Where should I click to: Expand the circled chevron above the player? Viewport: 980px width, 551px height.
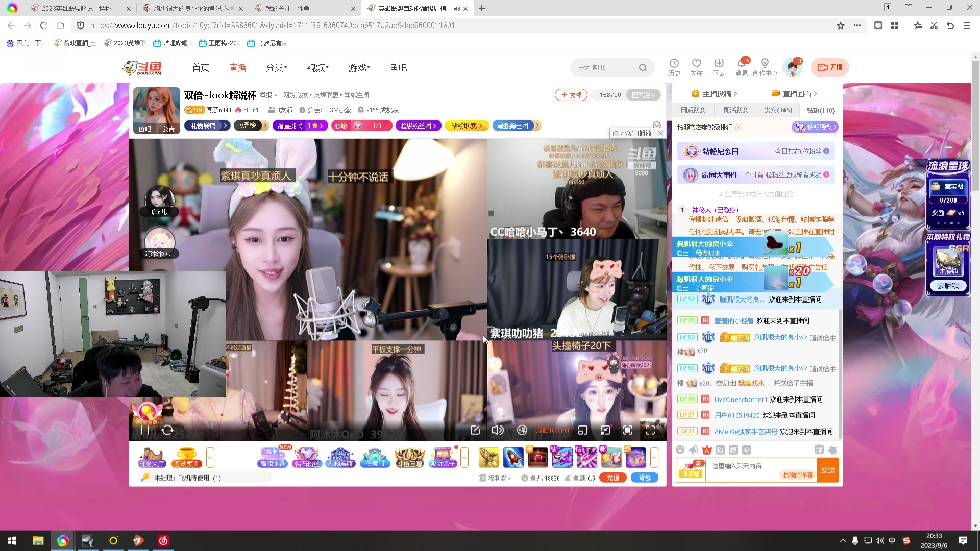coord(657,125)
